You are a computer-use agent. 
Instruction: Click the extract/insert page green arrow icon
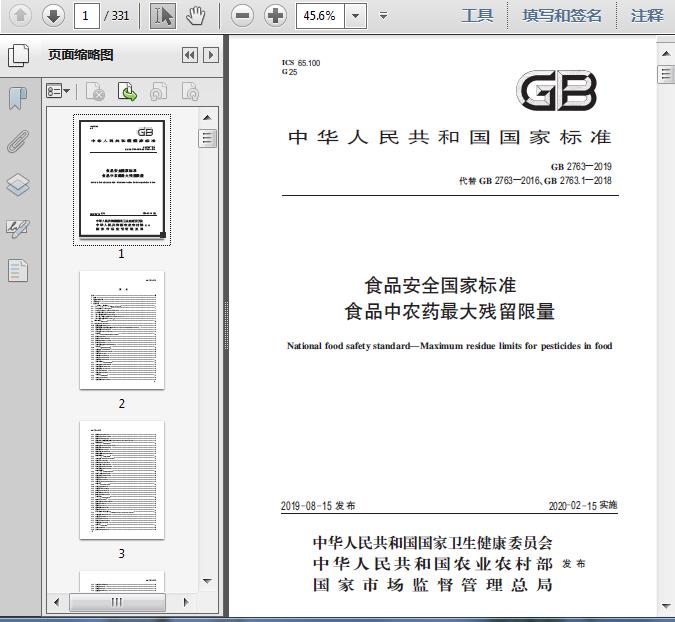[127, 92]
